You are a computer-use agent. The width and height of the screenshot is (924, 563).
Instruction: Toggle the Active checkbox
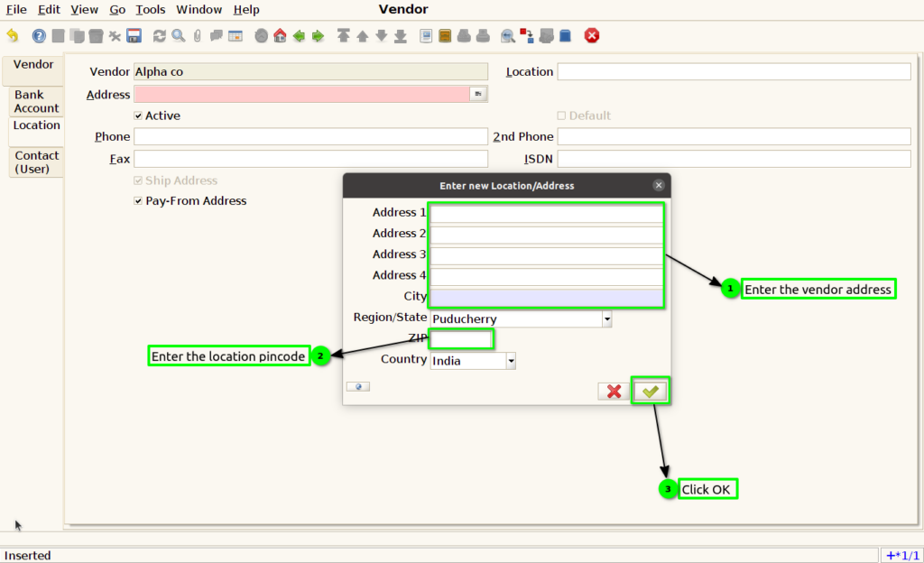[138, 116]
